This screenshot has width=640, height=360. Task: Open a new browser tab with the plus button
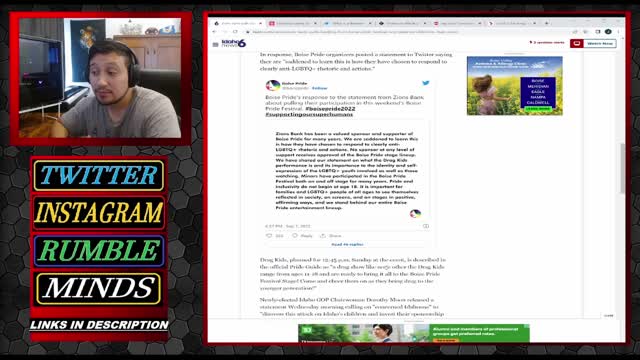point(547,23)
